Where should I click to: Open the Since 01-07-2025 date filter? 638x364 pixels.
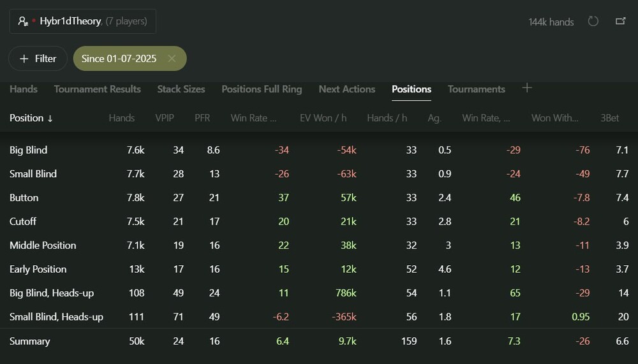pos(119,59)
